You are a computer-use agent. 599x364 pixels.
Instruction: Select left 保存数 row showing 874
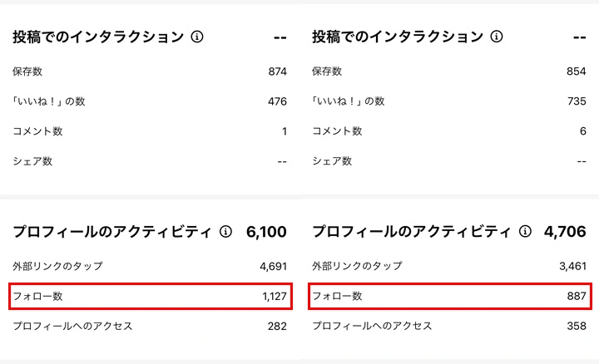click(x=150, y=71)
